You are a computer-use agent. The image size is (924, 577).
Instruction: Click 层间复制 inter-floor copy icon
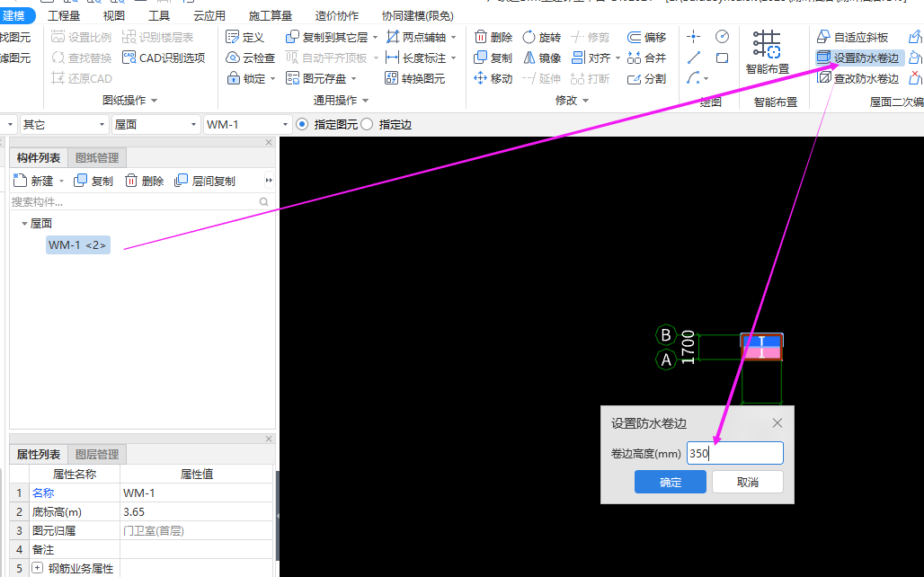181,181
